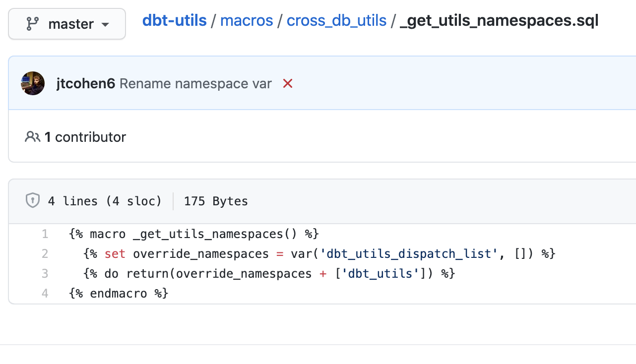The image size is (636, 364).
Task: Click the red X build status icon
Action: [x=288, y=84]
